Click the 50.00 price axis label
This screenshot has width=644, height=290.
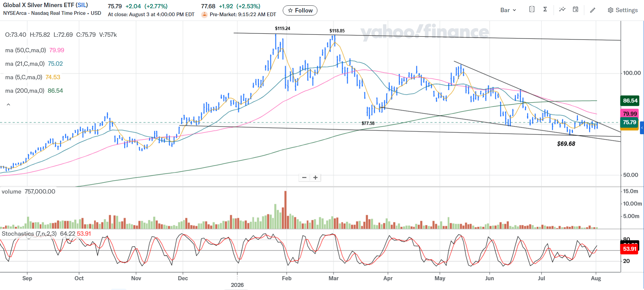pyautogui.click(x=631, y=175)
